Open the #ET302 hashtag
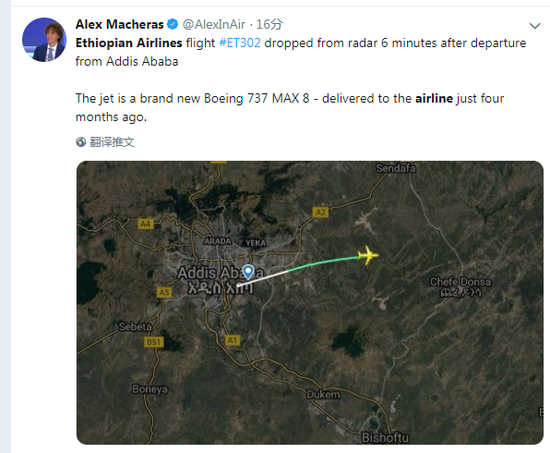The image size is (550, 453). point(240,43)
